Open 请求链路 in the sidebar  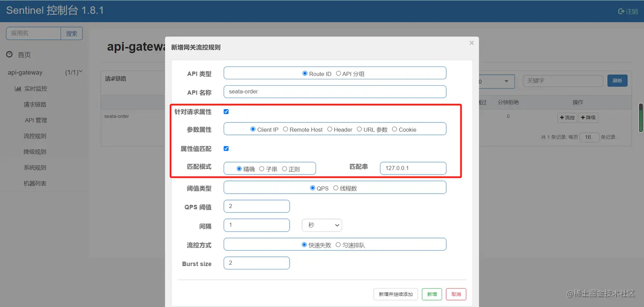pyautogui.click(x=35, y=104)
